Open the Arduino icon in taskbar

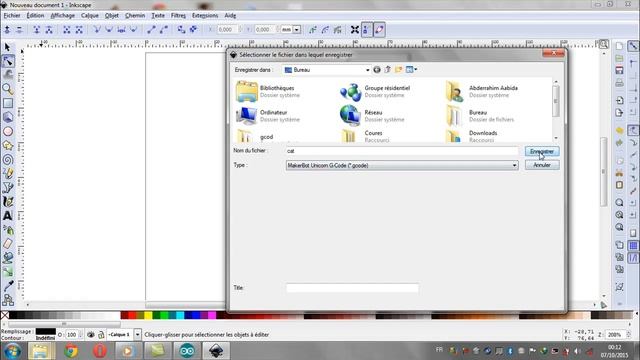(187, 351)
